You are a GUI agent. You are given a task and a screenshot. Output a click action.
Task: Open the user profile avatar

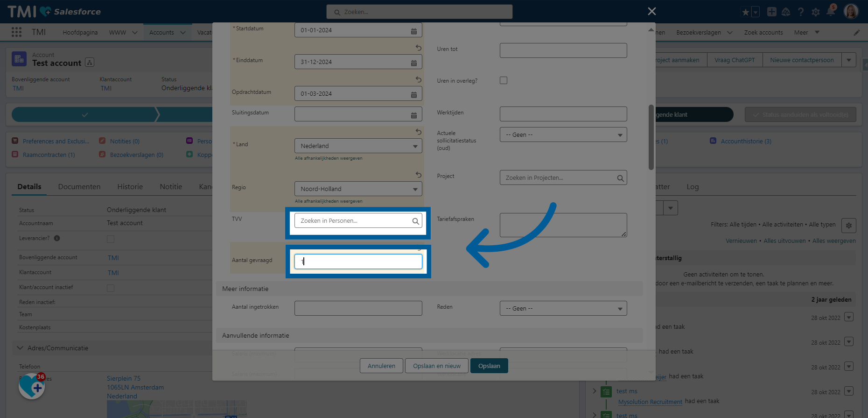[x=851, y=11]
